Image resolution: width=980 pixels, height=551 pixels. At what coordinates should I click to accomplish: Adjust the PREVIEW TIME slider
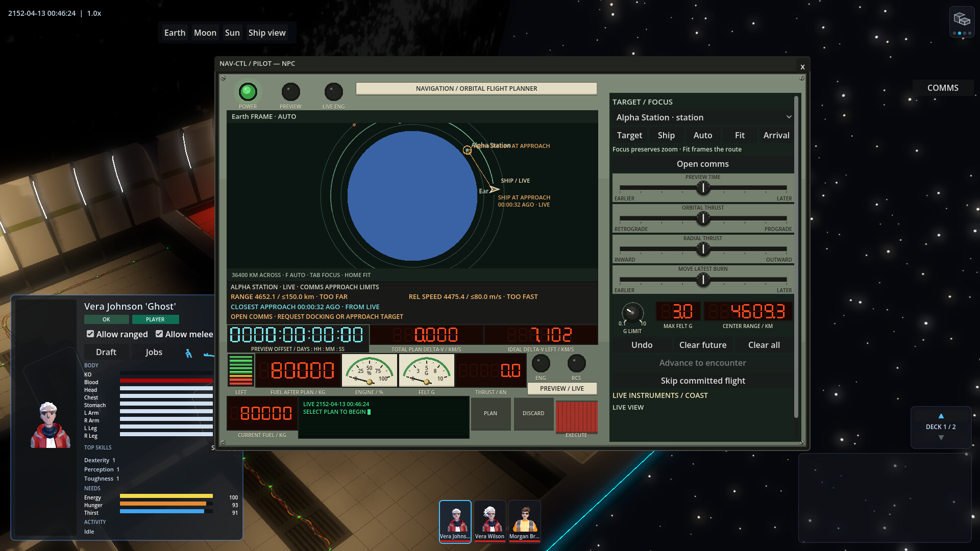[x=703, y=188]
